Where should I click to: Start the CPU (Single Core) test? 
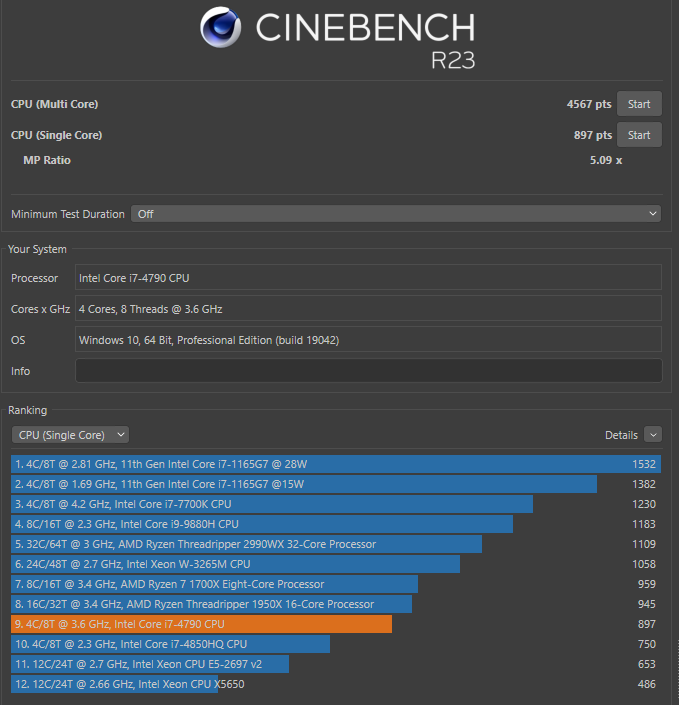tap(639, 135)
